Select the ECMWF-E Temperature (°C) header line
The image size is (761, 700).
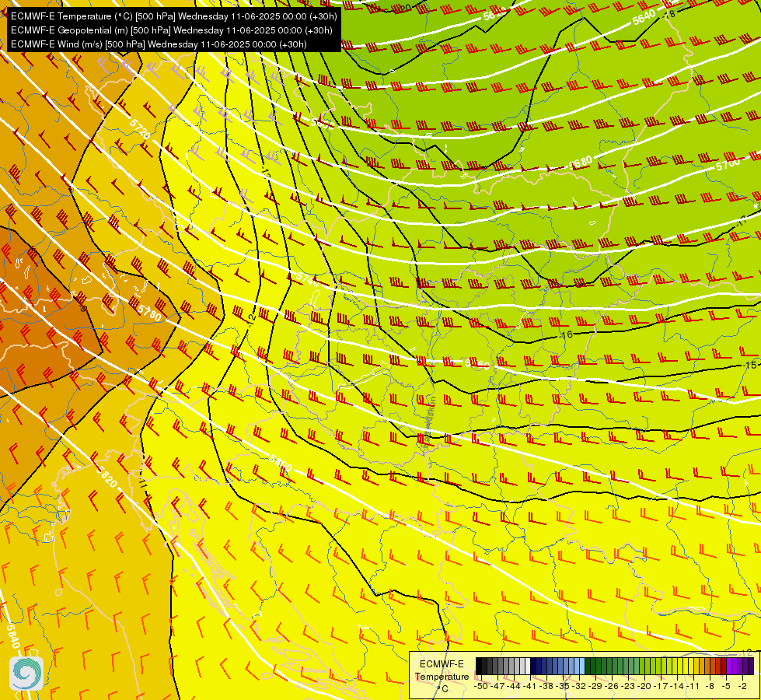[174, 16]
